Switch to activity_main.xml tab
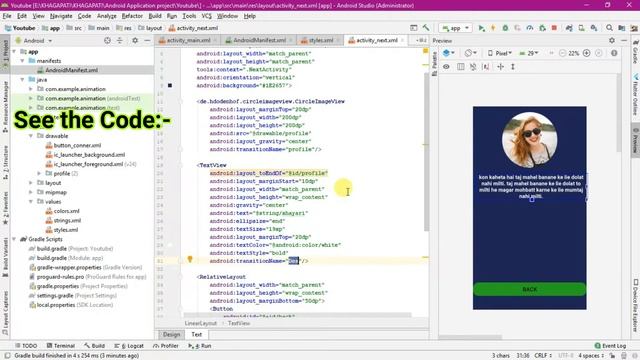 click(x=188, y=40)
